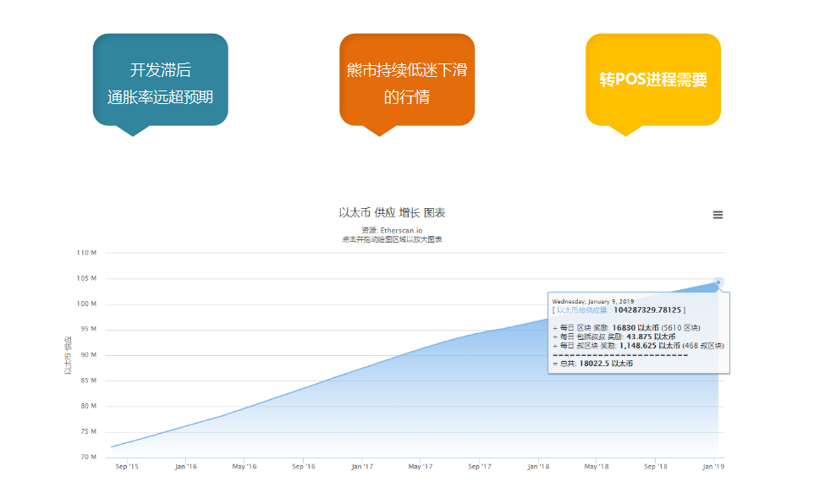This screenshot has height=504, width=814.
Task: Click the Etherscan.io source subtitle
Action: coord(392,230)
